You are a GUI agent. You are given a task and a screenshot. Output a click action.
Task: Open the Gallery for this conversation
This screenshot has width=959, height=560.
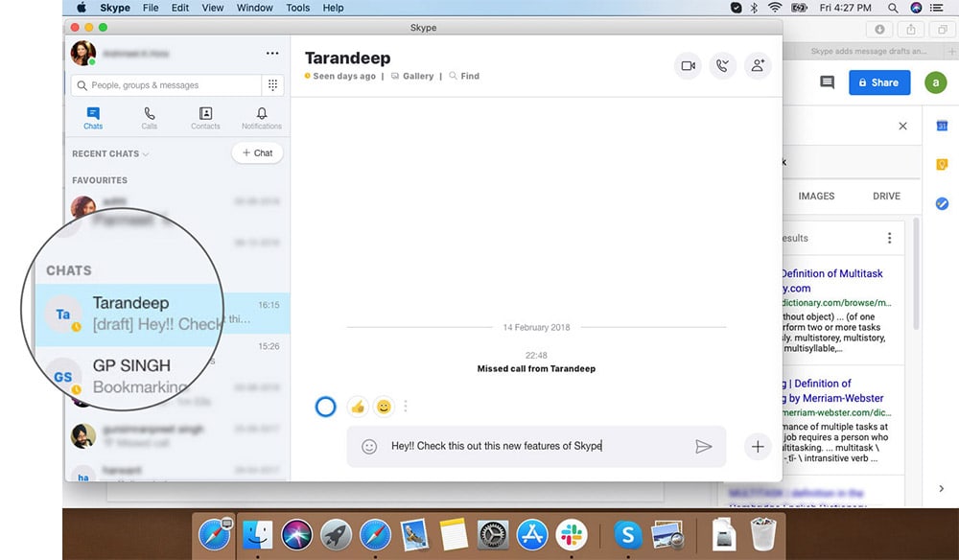418,76
